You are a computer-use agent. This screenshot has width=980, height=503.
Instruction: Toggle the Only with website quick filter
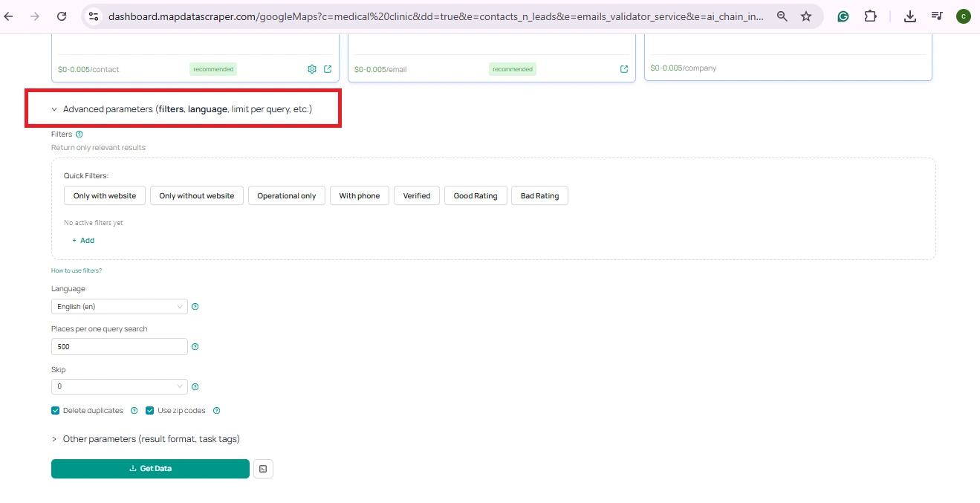[105, 196]
